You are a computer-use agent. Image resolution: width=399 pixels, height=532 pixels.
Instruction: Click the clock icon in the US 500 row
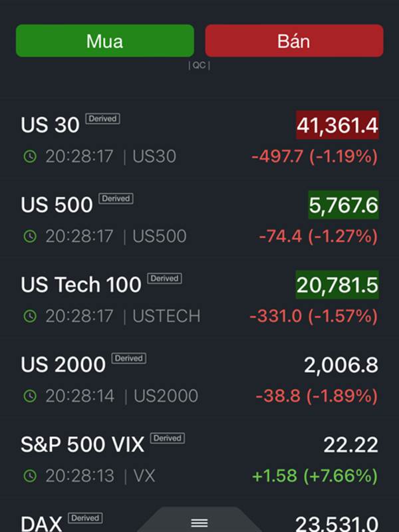click(30, 236)
